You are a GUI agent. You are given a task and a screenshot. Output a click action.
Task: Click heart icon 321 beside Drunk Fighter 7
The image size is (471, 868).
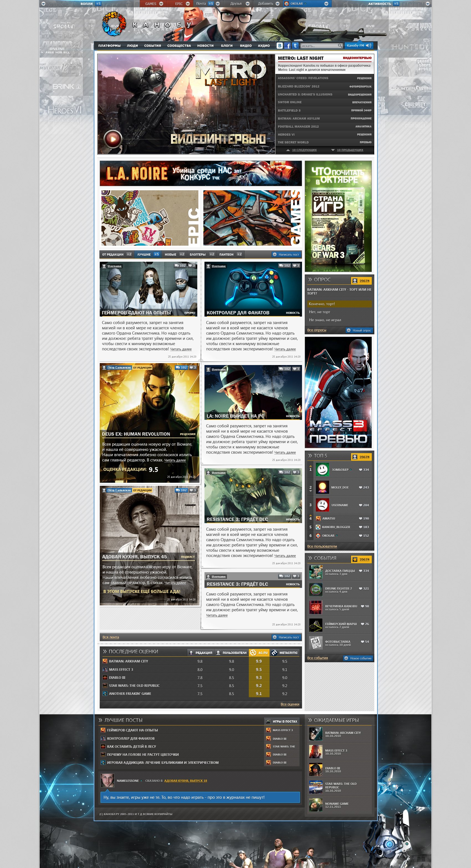[360, 589]
